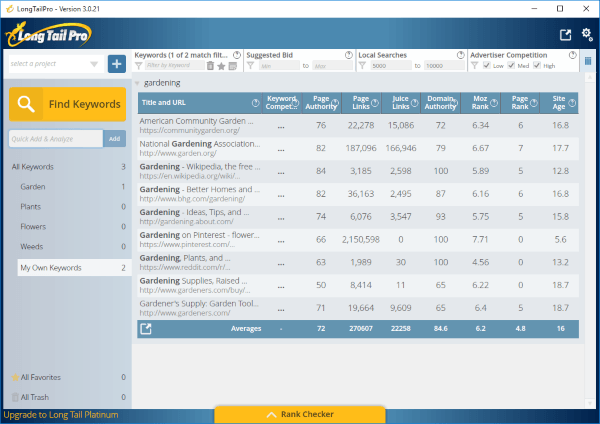
Task: Click the Page Authority info icon
Action: point(335,103)
